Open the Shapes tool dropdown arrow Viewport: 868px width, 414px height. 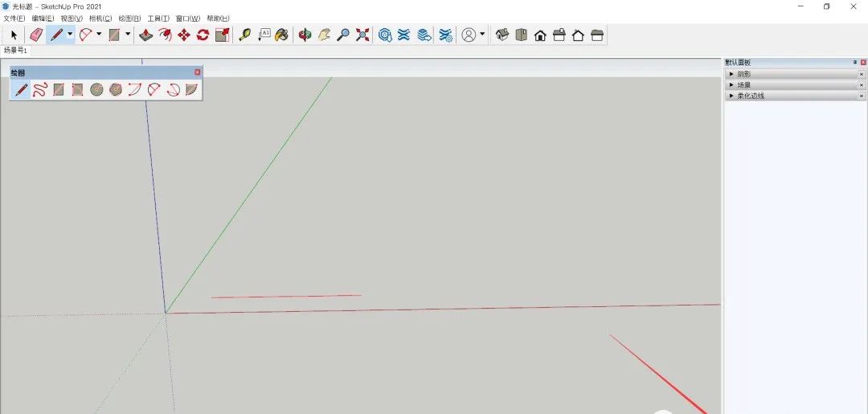pyautogui.click(x=128, y=35)
